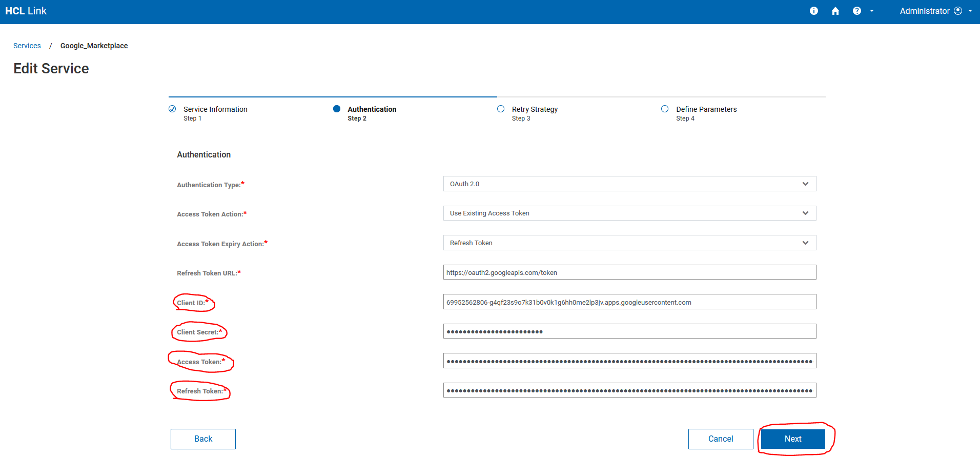Click the Access Token Expiry Action label
This screenshot has width=980, height=456.
[222, 244]
